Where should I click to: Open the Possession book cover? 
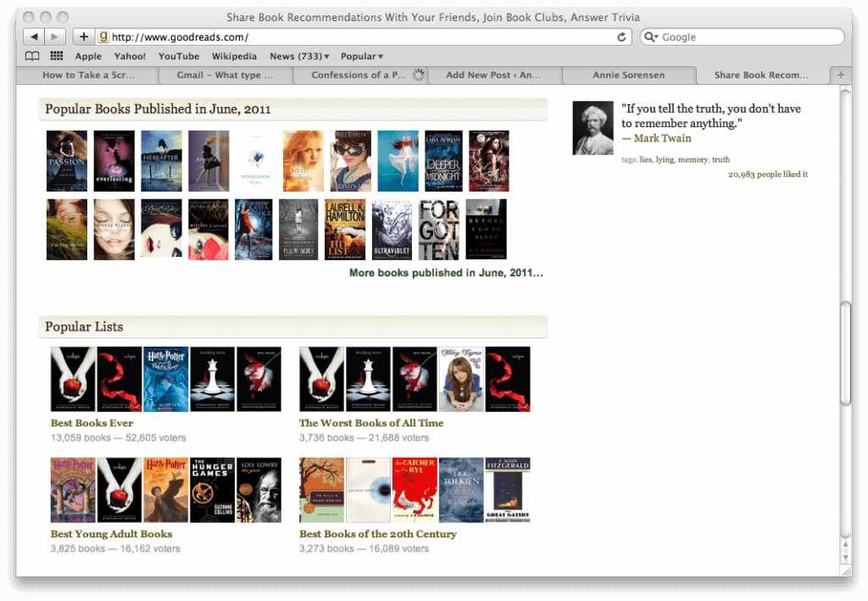(256, 161)
